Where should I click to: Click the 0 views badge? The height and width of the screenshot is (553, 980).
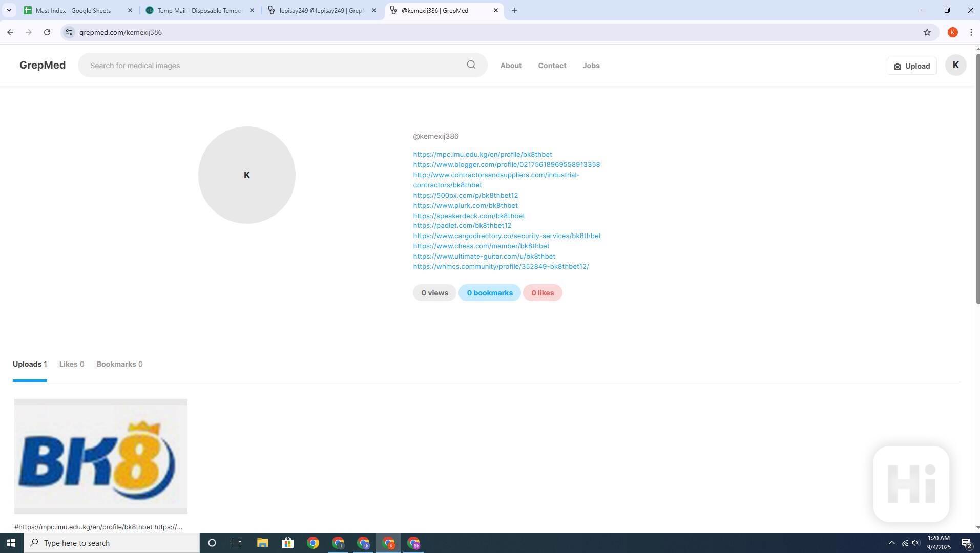(434, 293)
